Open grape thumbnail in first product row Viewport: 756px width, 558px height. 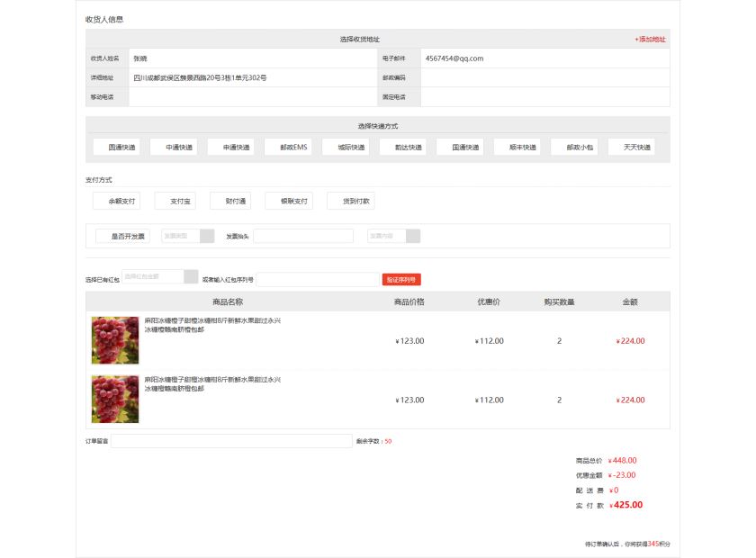coord(115,340)
